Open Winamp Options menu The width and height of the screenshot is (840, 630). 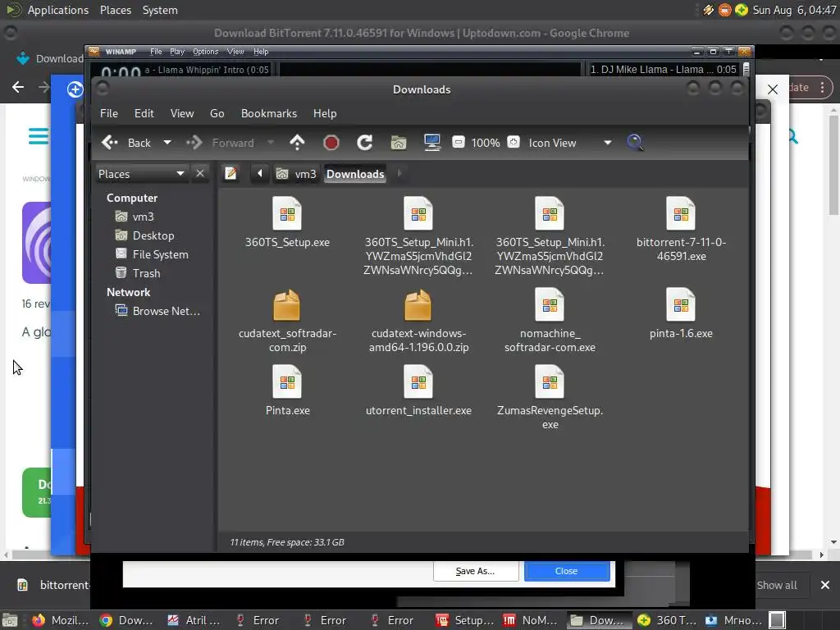(x=206, y=52)
